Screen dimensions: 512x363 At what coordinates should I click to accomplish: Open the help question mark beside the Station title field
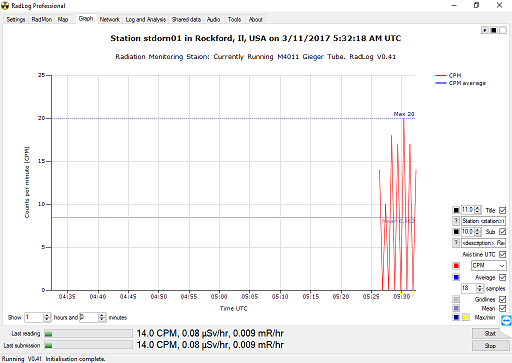pos(456,221)
